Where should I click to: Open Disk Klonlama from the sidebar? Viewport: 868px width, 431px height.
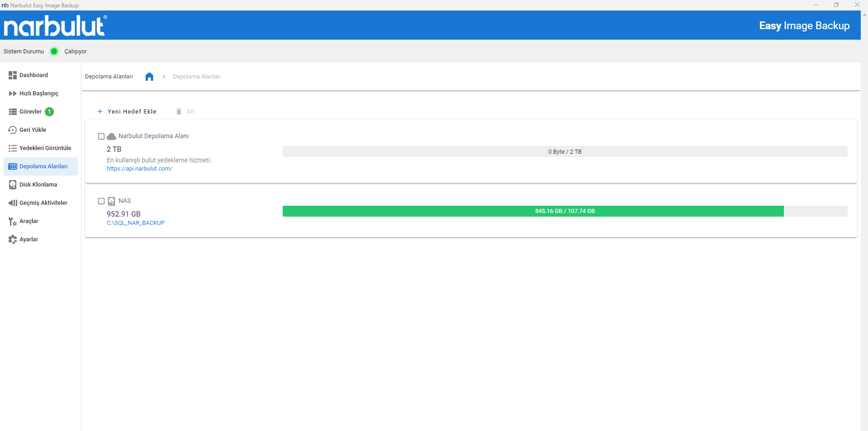[x=38, y=185]
